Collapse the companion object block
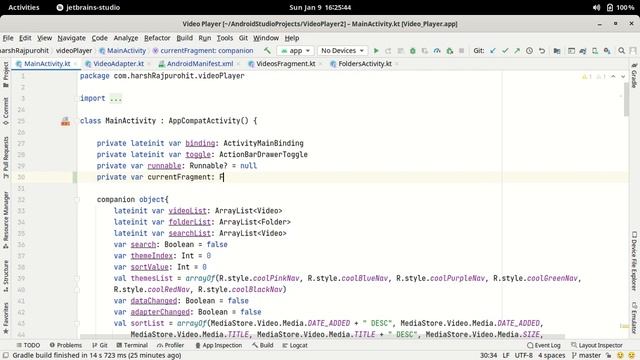The image size is (640, 360). pos(77,200)
